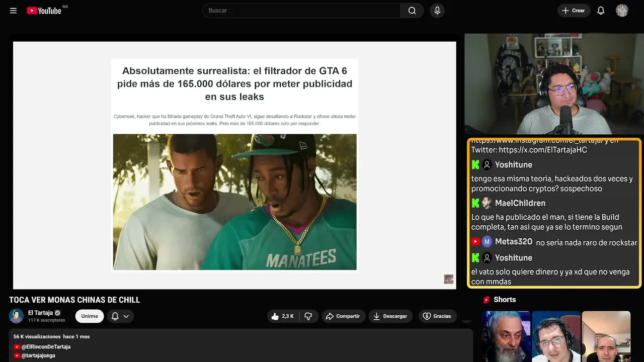
Task: Click the streamer webcam area
Action: [553, 84]
